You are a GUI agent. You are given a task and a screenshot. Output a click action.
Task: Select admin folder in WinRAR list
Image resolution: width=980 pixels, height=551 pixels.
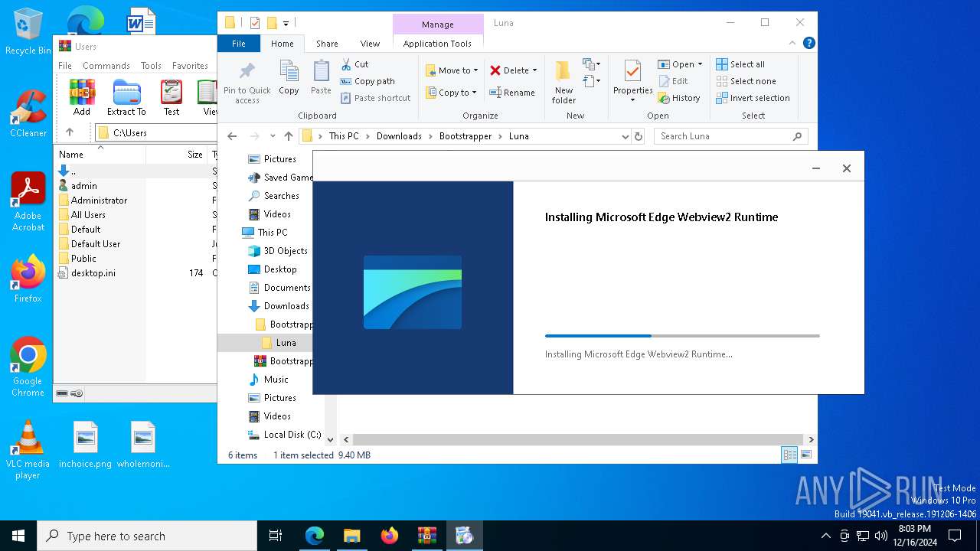[x=84, y=186]
